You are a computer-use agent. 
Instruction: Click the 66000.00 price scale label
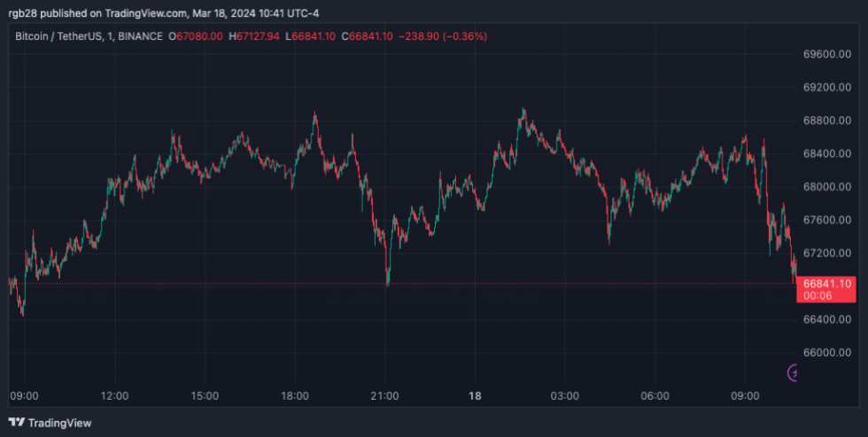coord(826,352)
